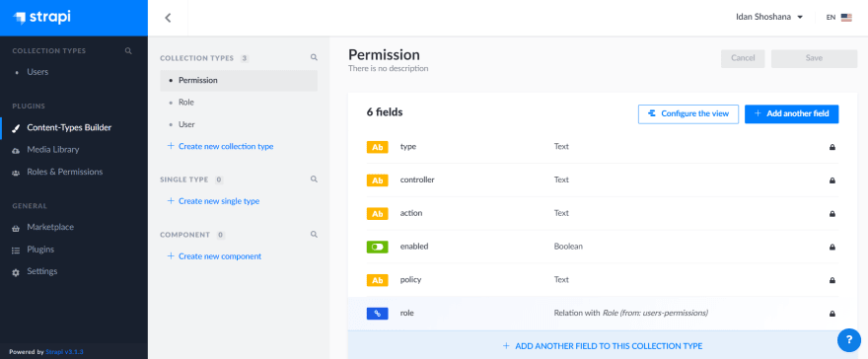Click the Strapi logo
Viewport: 868px width, 359px height.
(42, 17)
